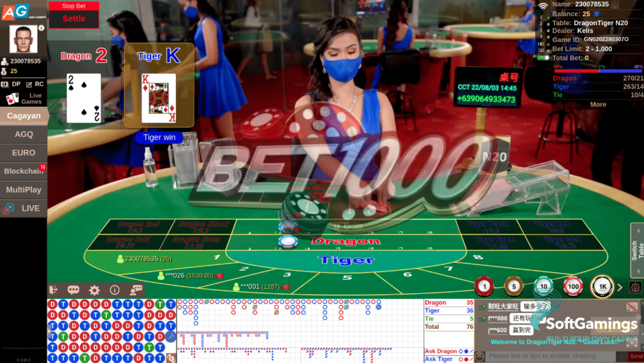The image size is (644, 363).
Task: Select the red 100 chip
Action: (x=573, y=287)
